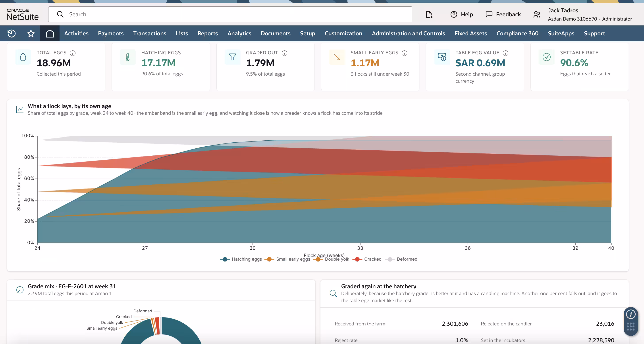
Task: Click the Oracle NetSuite logo
Action: 23,14
